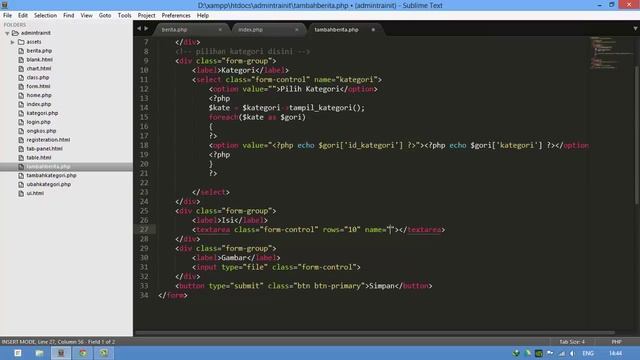Click line number 18 in gutter
This screenshot has width=640, height=360.
pos(144,145)
